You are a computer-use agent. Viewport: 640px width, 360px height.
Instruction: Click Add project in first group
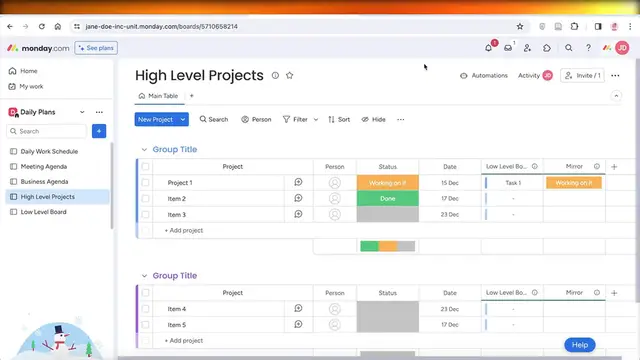pos(184,230)
